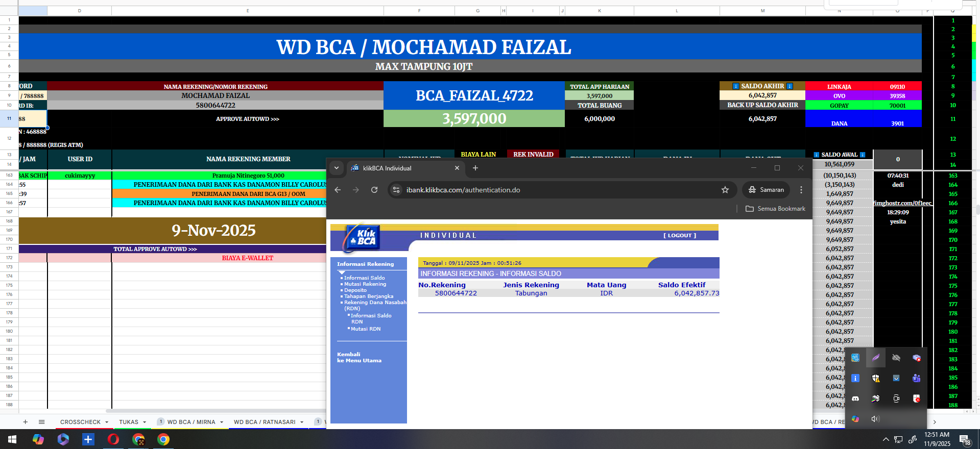Switch to the CROSSCHECK sheet tab

(x=80, y=422)
